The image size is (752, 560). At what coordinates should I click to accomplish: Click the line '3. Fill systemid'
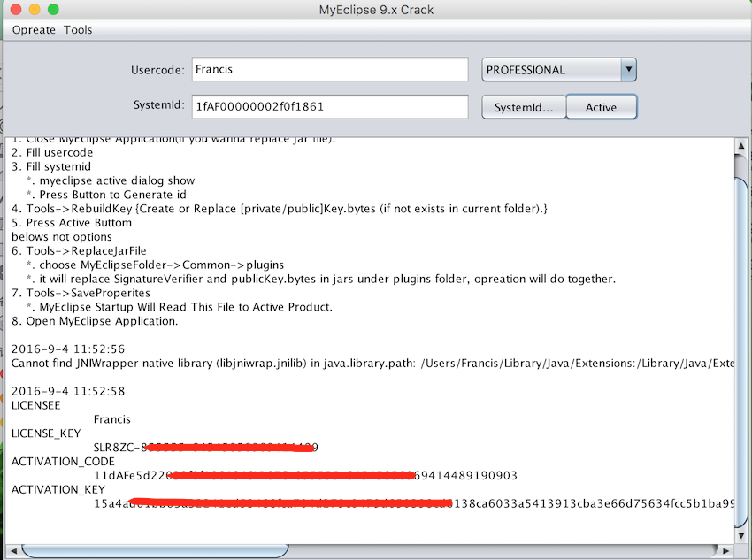[x=51, y=166]
